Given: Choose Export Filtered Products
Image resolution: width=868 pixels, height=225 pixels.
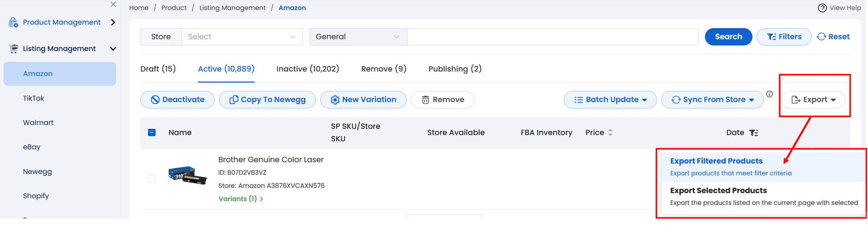Looking at the screenshot, I should pyautogui.click(x=762, y=167).
